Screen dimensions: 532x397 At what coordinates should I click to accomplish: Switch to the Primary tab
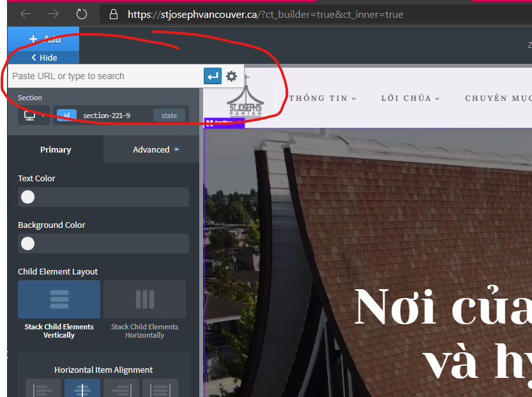(x=55, y=149)
